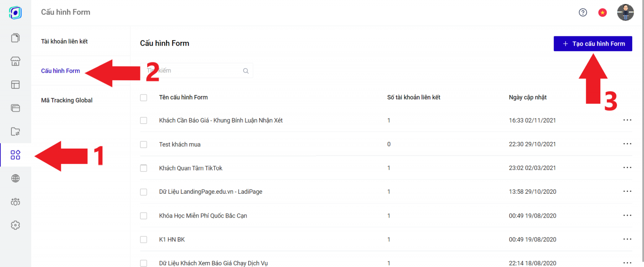Image resolution: width=644 pixels, height=267 pixels.
Task: Check the "Test khách mua" row checkbox
Action: click(x=144, y=144)
